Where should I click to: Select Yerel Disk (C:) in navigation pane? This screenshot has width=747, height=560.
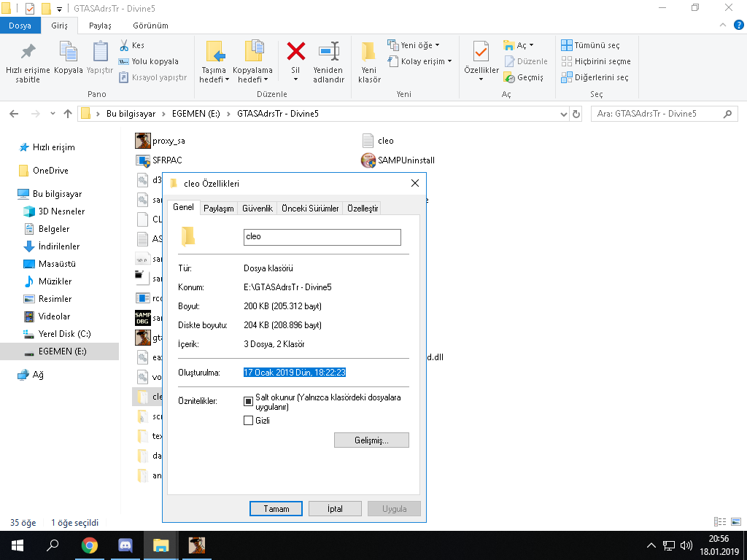64,334
